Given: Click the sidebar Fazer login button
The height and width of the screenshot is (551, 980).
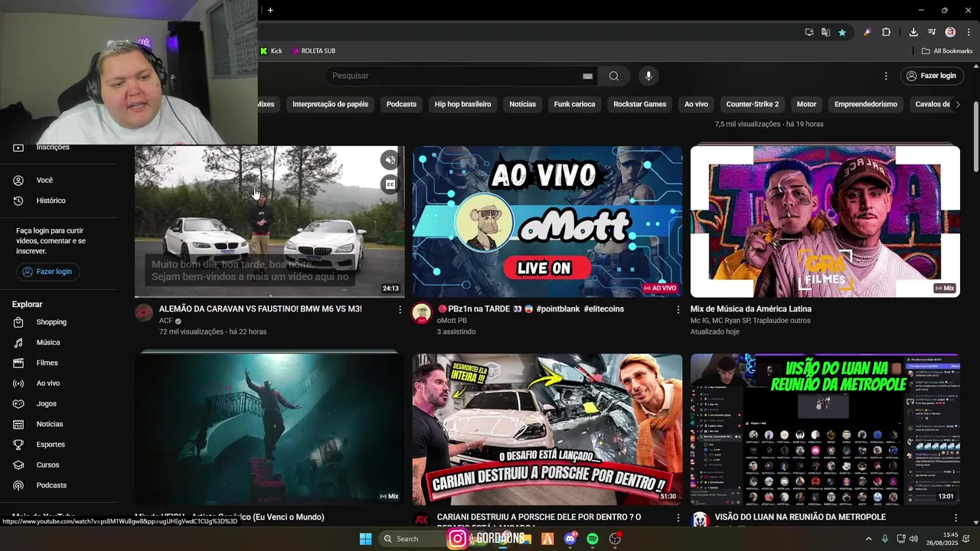Looking at the screenshot, I should coord(48,272).
